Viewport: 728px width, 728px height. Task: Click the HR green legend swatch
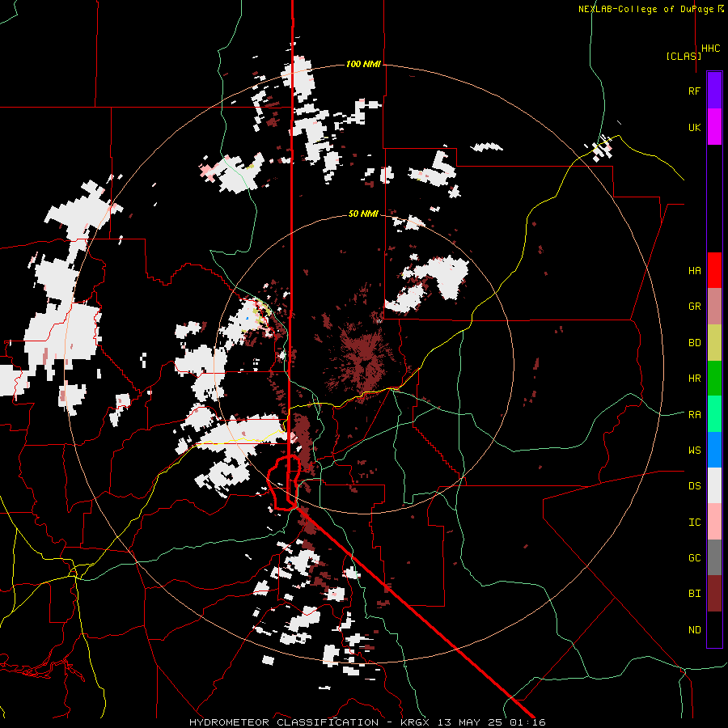pyautogui.click(x=714, y=379)
